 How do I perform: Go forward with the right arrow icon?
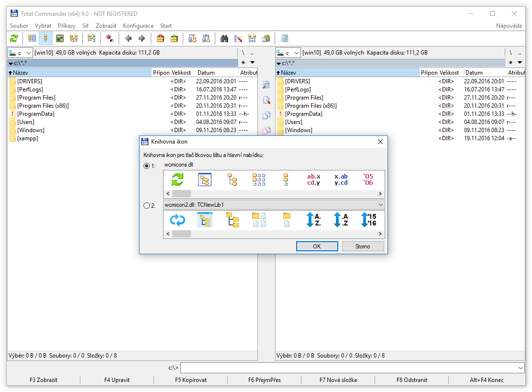(142, 38)
